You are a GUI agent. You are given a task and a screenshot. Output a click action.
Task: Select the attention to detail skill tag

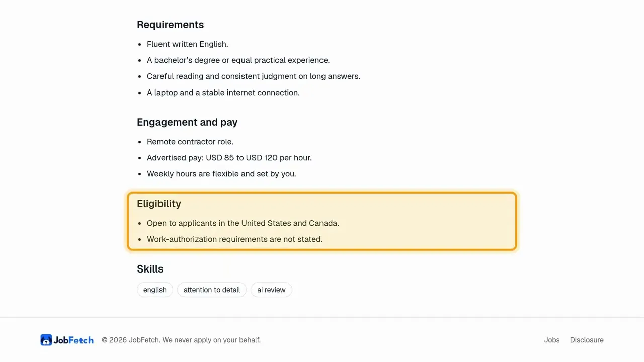(212, 290)
